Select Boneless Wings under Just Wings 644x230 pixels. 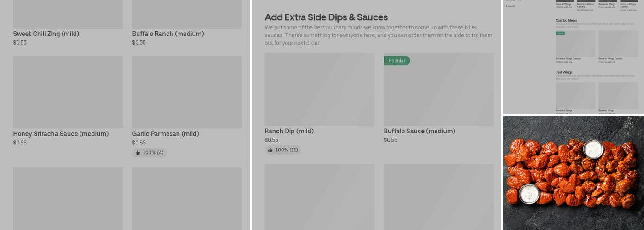click(575, 96)
